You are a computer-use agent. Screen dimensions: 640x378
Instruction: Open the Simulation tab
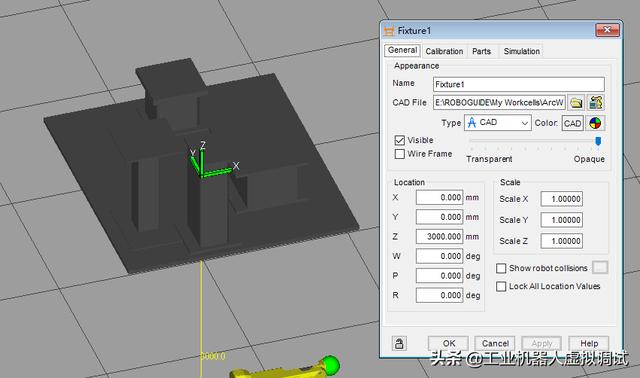521,51
